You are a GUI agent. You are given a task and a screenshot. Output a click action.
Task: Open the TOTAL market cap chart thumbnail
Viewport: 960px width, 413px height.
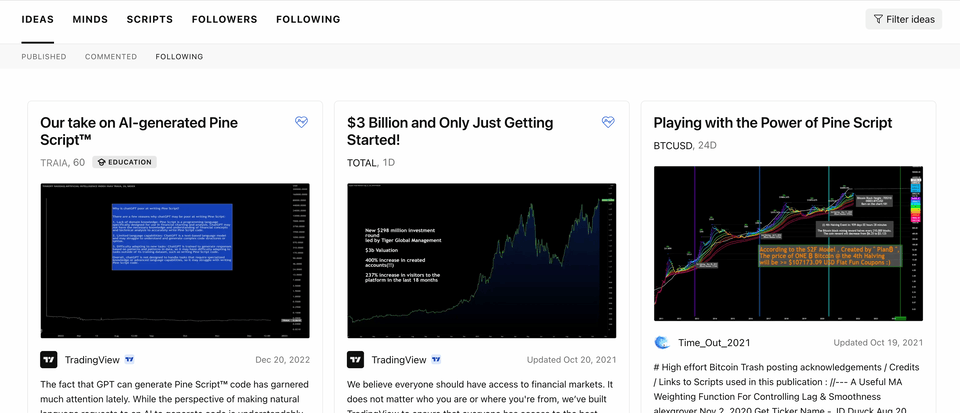click(x=482, y=261)
